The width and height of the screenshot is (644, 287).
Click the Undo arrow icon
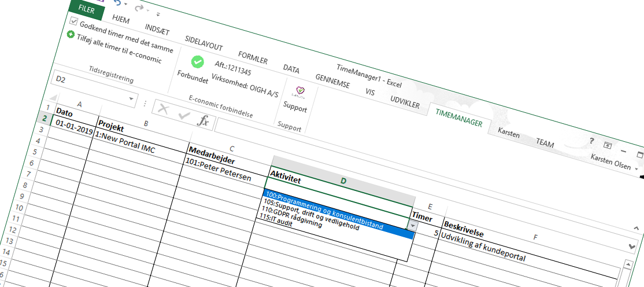pos(118,3)
